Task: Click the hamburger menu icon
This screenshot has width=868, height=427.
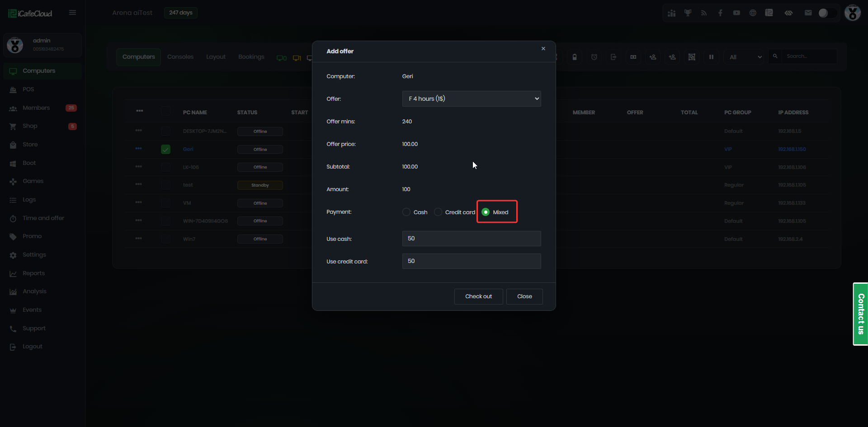Action: 72,13
